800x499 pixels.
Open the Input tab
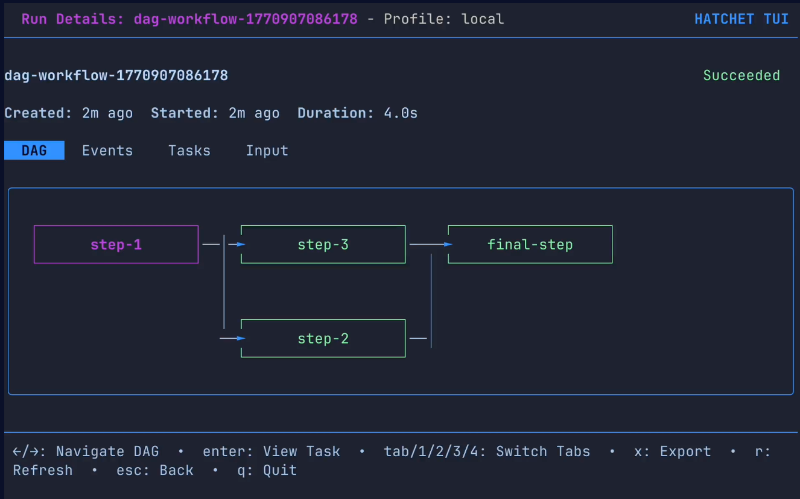[x=267, y=151]
